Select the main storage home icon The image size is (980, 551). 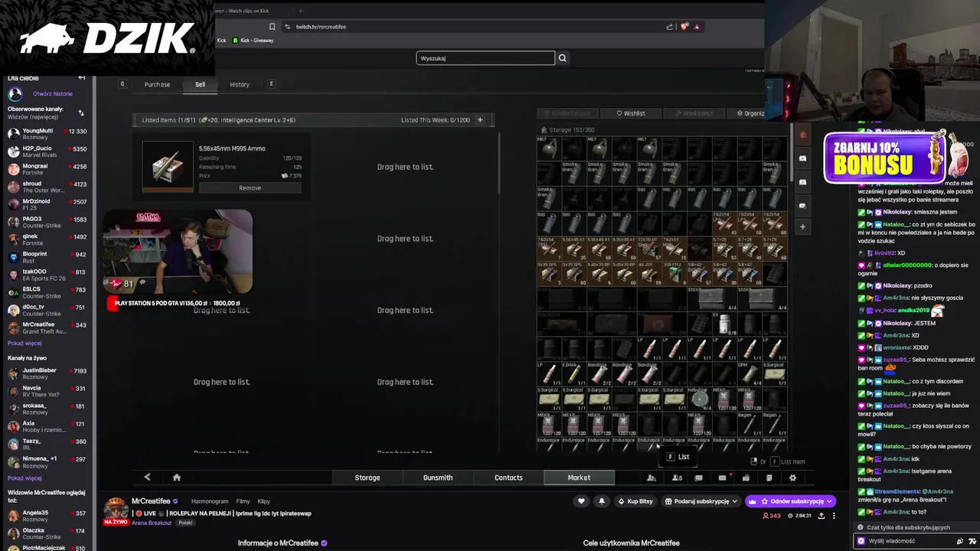click(x=802, y=135)
